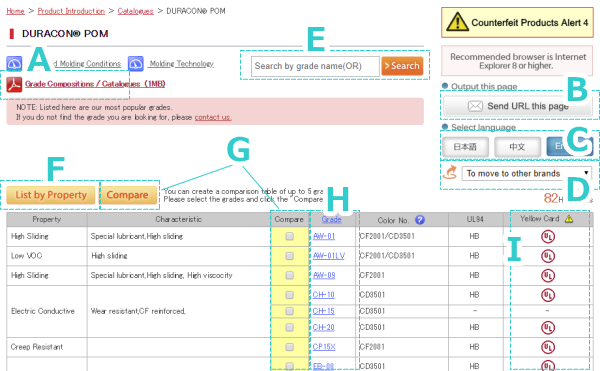Click Send URL this page button
Viewport: 600px width, 371px height.
coord(518,106)
